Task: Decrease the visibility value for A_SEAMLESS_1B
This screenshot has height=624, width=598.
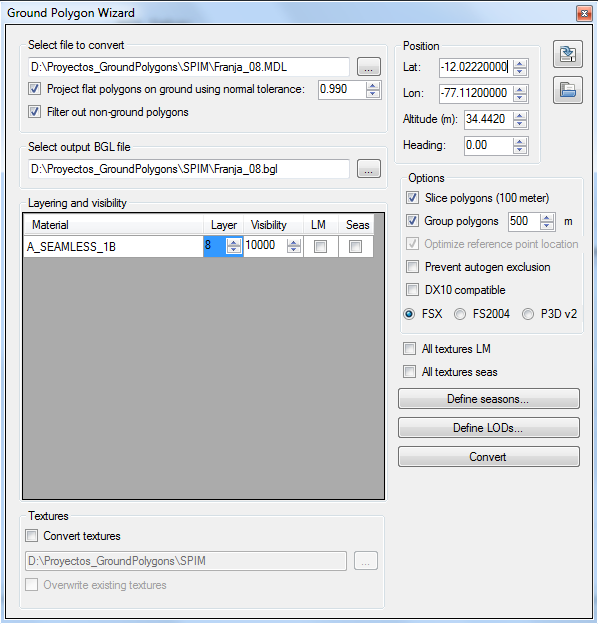Action: (293, 250)
